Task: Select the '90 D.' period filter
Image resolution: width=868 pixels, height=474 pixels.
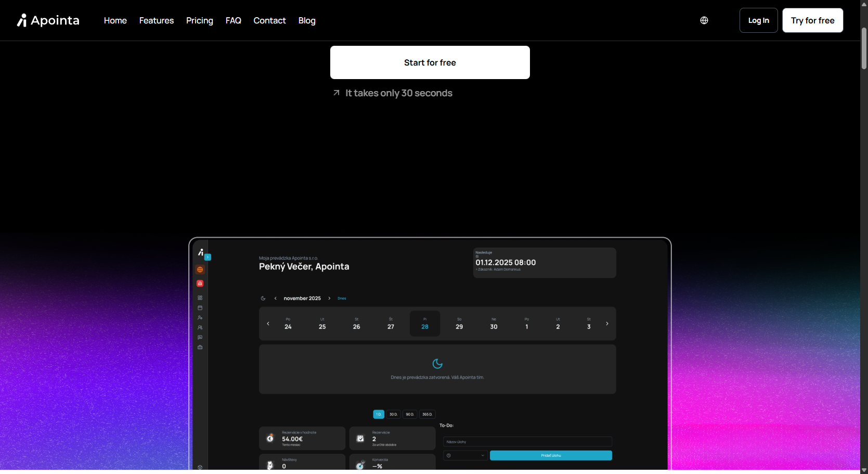Action: pyautogui.click(x=410, y=414)
